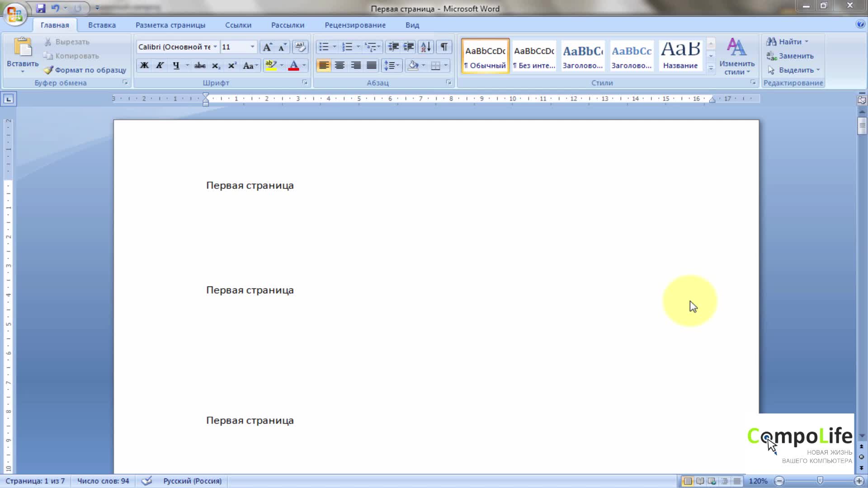The height and width of the screenshot is (488, 868).
Task: Toggle align text right
Action: coord(356,66)
